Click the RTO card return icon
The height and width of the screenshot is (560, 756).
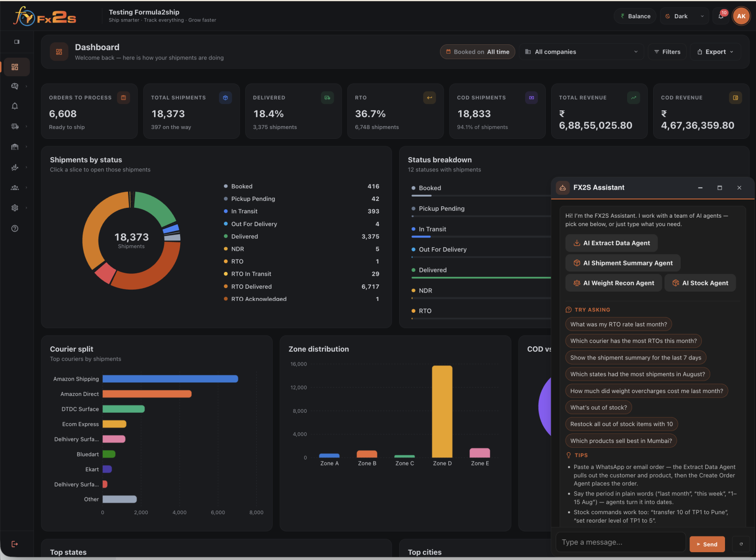point(430,98)
